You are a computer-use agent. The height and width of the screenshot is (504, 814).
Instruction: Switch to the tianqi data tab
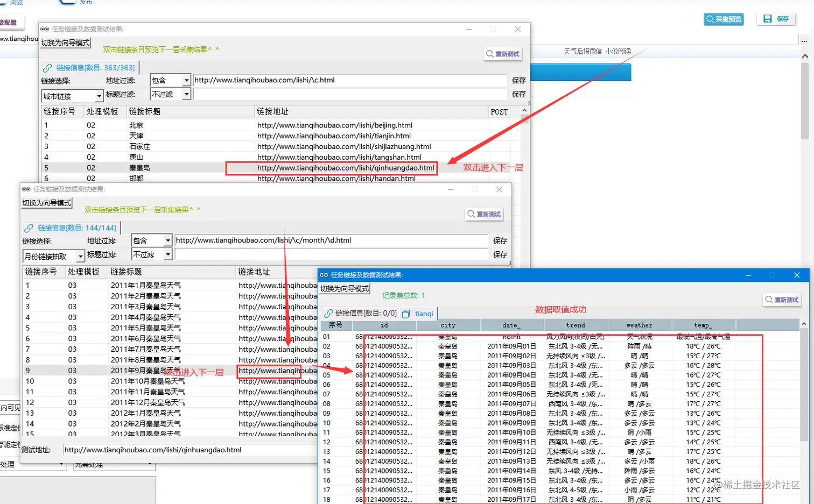(x=418, y=314)
